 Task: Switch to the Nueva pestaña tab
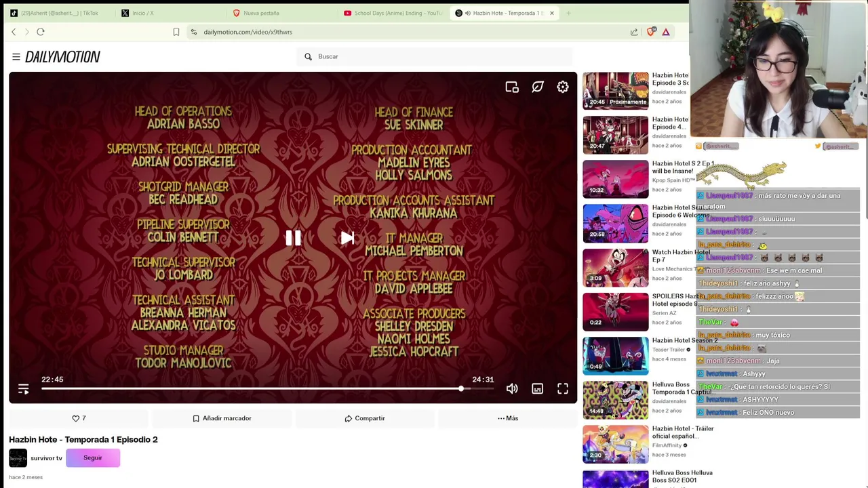tap(281, 13)
